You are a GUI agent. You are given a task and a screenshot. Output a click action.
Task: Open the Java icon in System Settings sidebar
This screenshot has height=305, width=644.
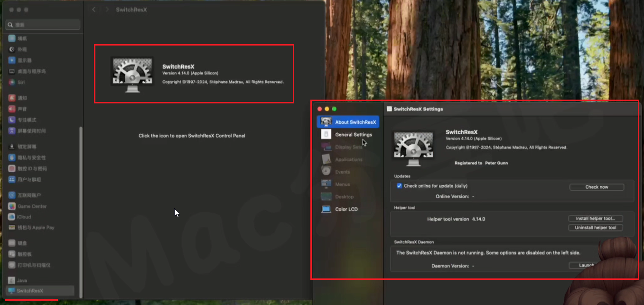coord(12,280)
